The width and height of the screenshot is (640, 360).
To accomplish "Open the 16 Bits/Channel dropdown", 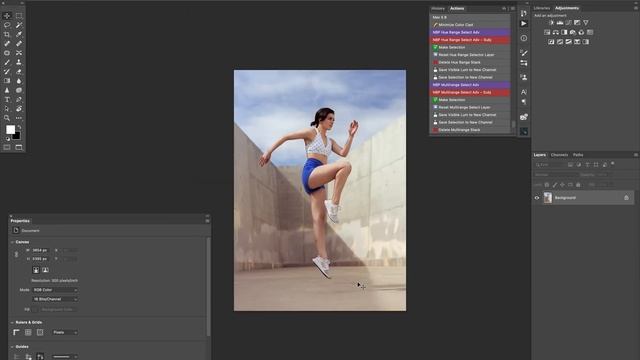I will (x=55, y=299).
